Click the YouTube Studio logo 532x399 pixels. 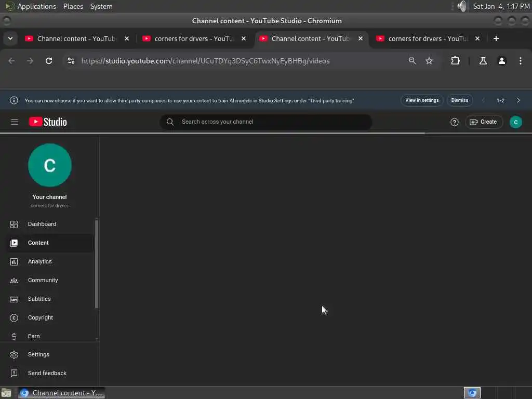[x=48, y=122]
